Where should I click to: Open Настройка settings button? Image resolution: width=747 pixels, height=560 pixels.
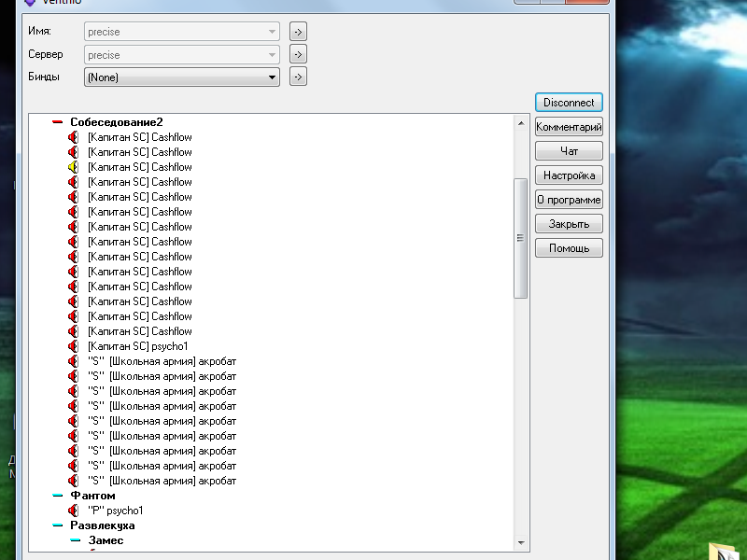[x=569, y=175]
